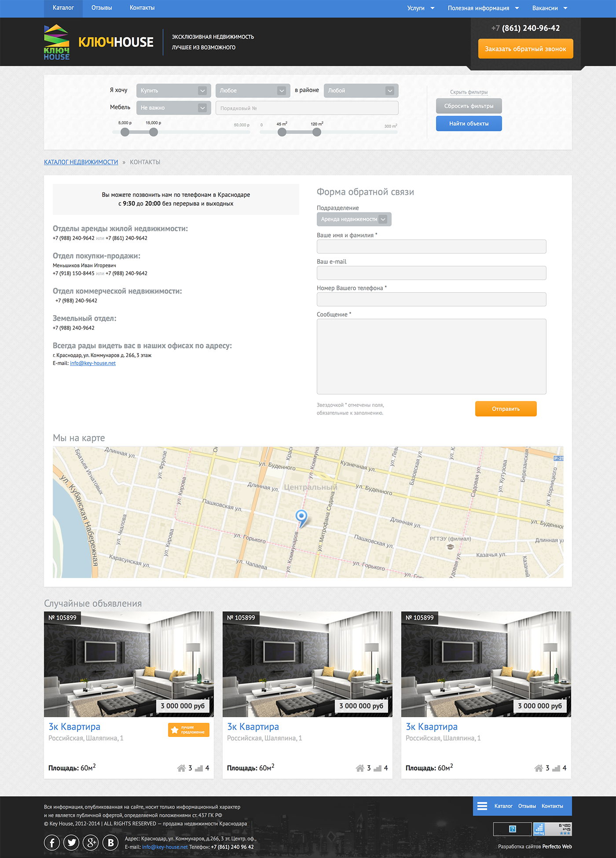Click the map location pin marker

301,518
